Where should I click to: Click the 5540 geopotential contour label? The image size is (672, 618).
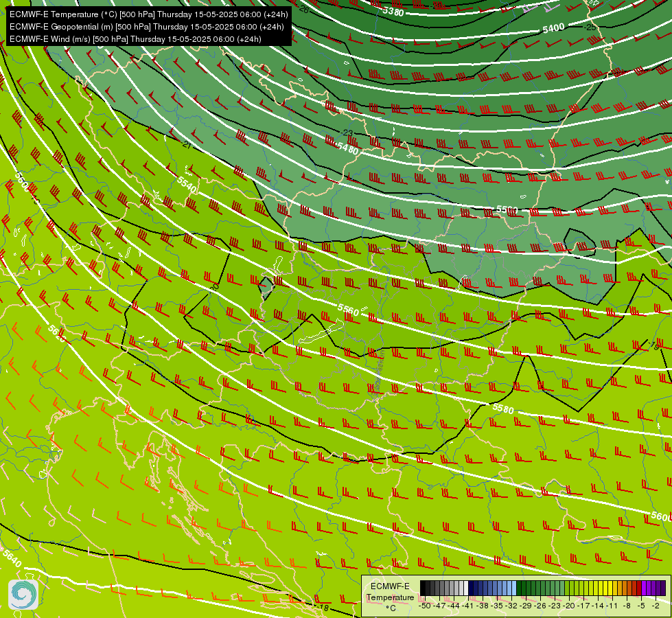187,185
